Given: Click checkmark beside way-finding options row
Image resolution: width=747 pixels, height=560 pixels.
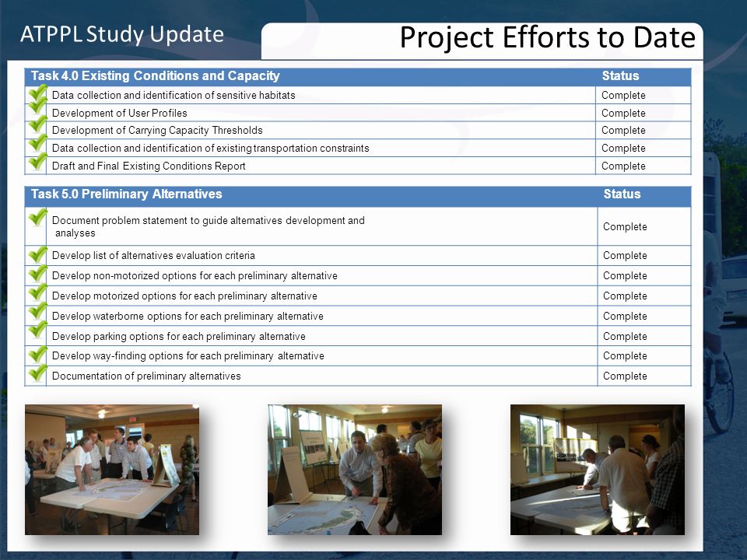Looking at the screenshot, I should click(x=37, y=355).
